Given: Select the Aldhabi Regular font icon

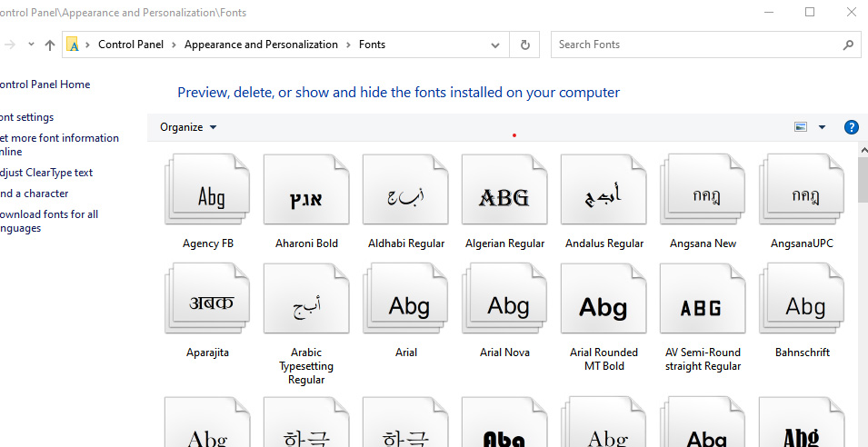Looking at the screenshot, I should pos(405,189).
